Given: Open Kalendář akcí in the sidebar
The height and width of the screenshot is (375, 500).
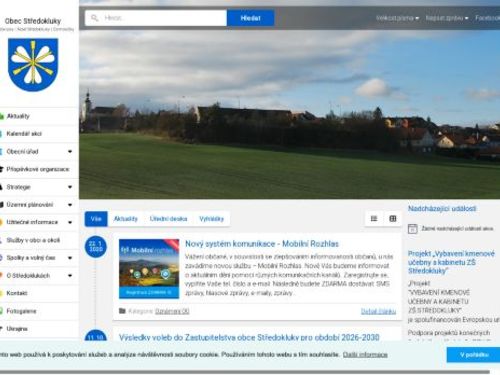Looking at the screenshot, I should (24, 134).
